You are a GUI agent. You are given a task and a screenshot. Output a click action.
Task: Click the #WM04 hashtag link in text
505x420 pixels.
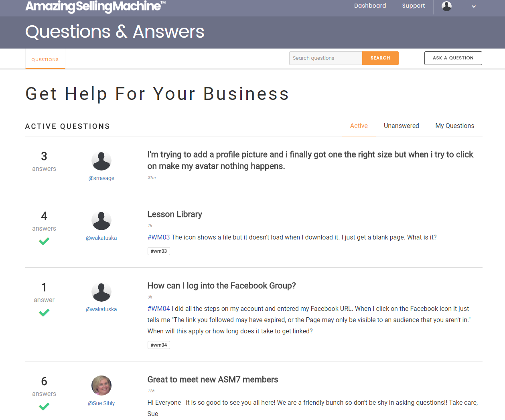[x=158, y=309]
